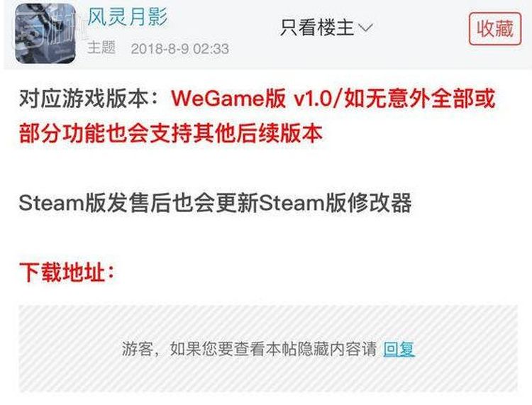Click the 回复 link in hidden content
This screenshot has height=405, width=532.
(x=399, y=349)
